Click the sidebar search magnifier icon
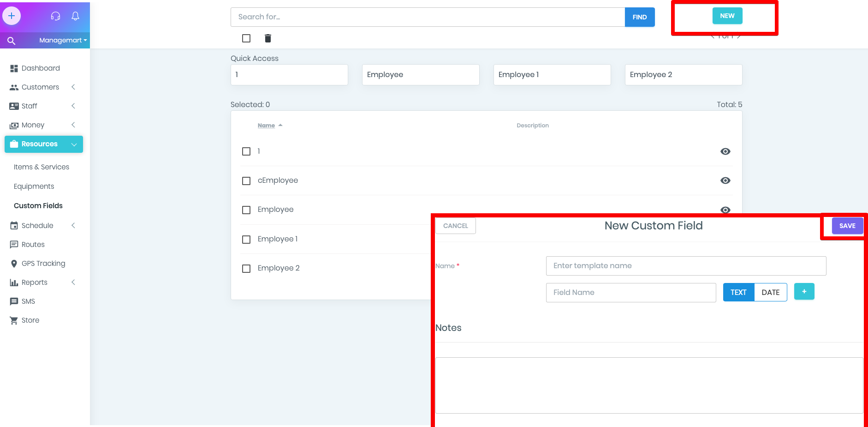 [12, 41]
